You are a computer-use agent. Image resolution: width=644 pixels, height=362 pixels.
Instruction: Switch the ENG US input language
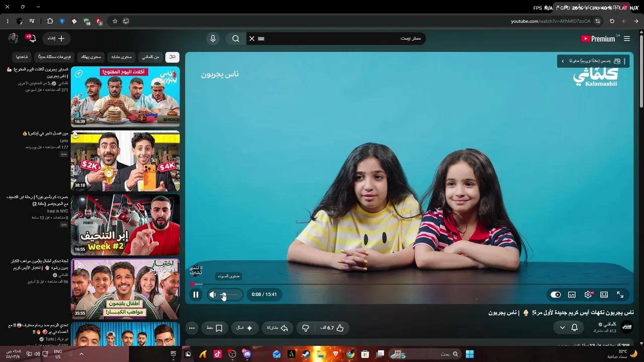coord(58,354)
